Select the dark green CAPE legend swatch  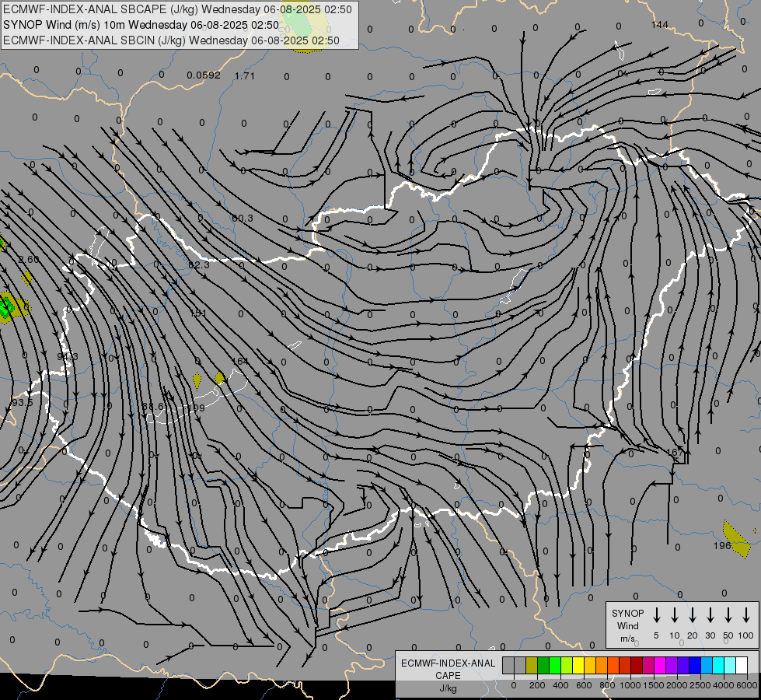[543, 665]
